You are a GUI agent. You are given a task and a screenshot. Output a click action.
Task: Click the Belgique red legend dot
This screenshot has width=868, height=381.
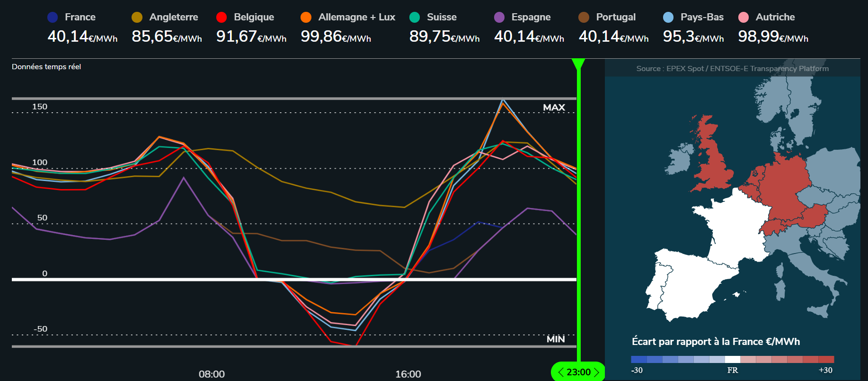coord(221,17)
